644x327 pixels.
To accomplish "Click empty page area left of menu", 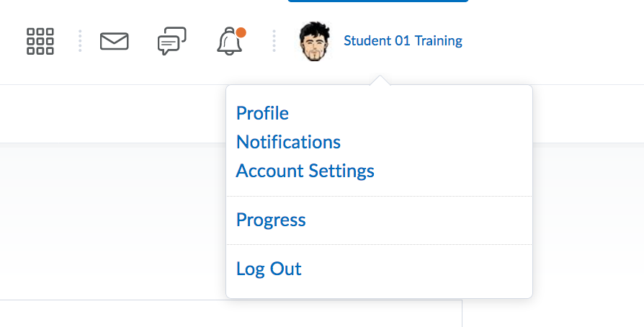I will click(x=108, y=216).
